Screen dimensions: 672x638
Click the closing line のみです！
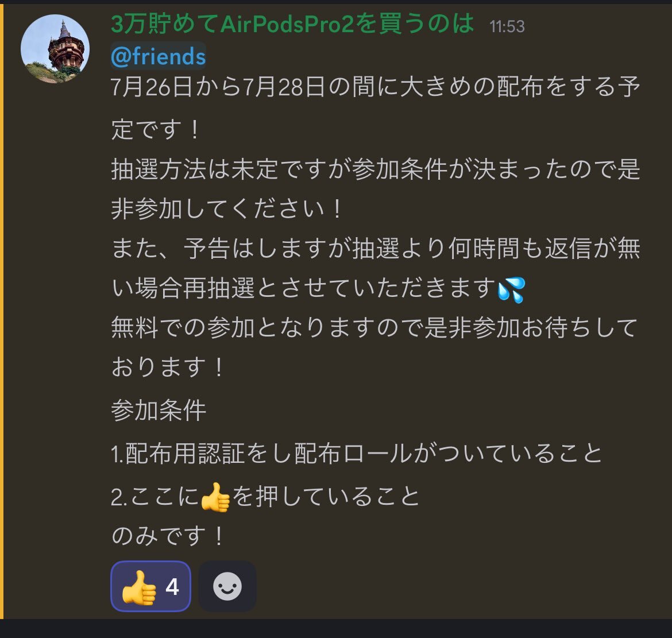tap(168, 536)
